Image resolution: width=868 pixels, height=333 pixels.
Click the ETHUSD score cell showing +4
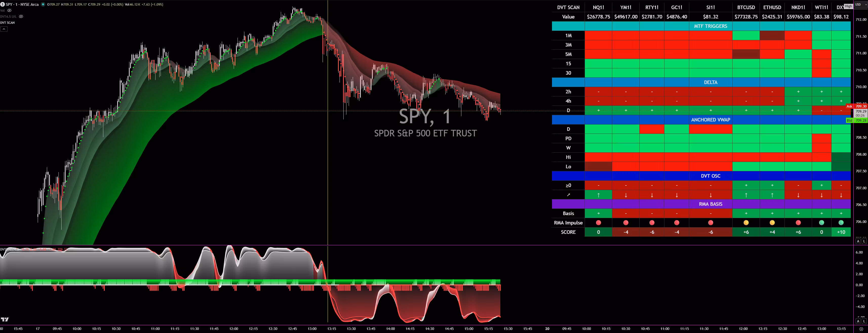pyautogui.click(x=772, y=232)
